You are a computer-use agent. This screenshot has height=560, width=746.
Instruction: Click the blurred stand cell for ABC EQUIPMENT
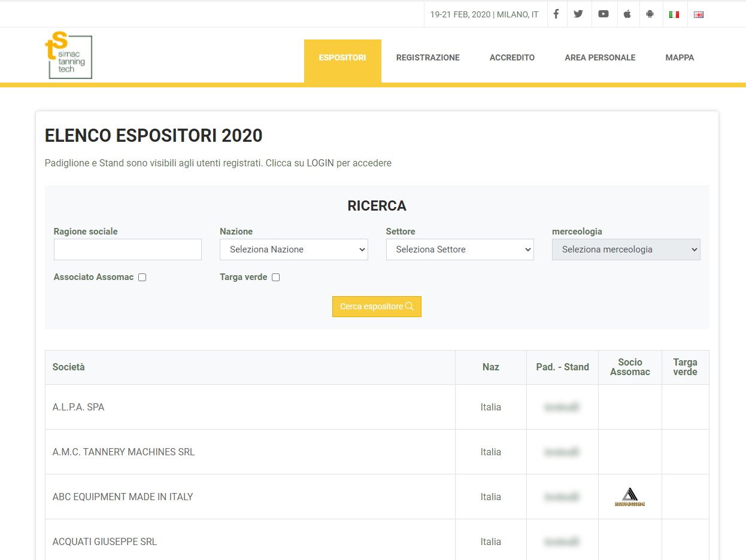pos(562,497)
